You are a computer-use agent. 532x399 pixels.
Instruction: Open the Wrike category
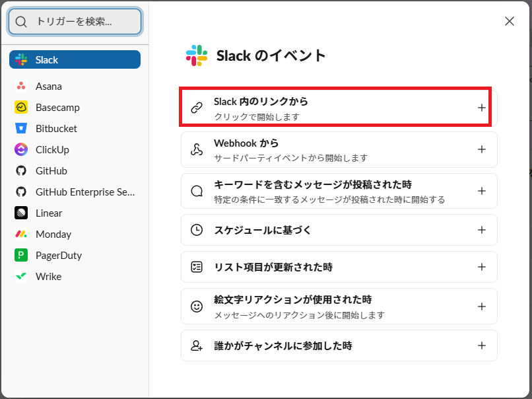(75, 276)
